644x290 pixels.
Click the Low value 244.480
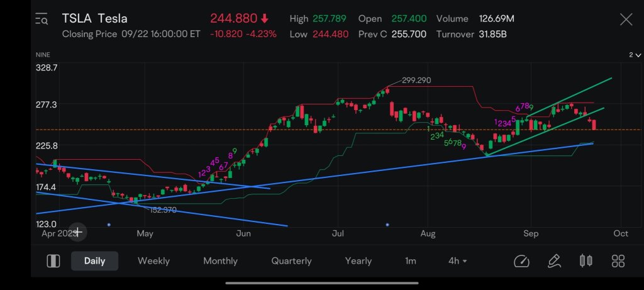(x=331, y=34)
